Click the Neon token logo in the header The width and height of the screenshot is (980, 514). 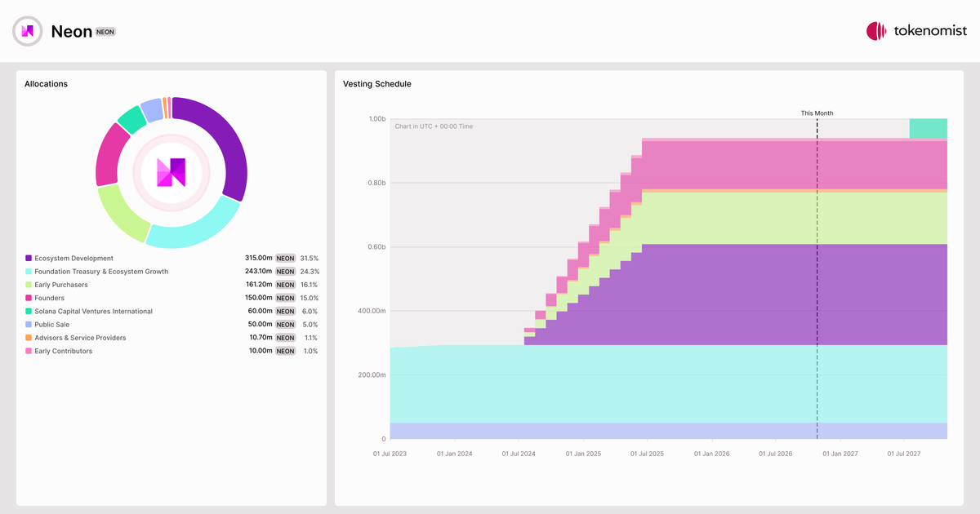tap(27, 31)
